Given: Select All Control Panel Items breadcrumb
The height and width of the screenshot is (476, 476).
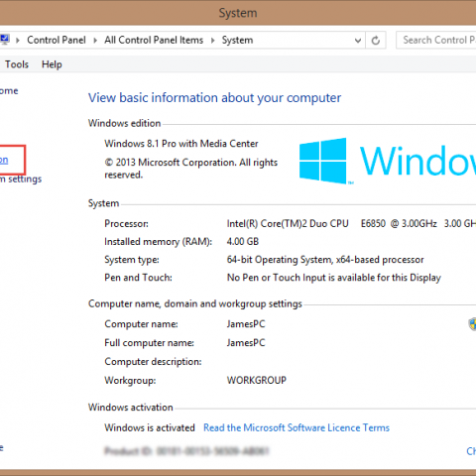Looking at the screenshot, I should (154, 40).
